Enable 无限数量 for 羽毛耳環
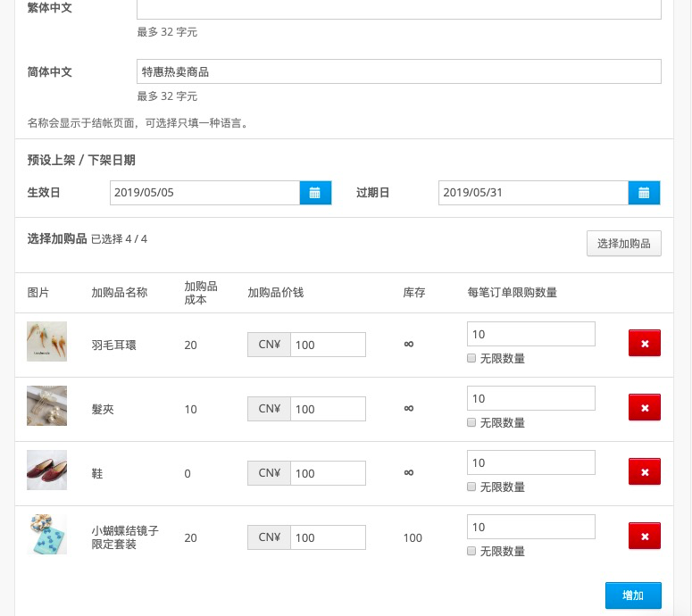Image resolution: width=692 pixels, height=616 pixels. (x=471, y=358)
